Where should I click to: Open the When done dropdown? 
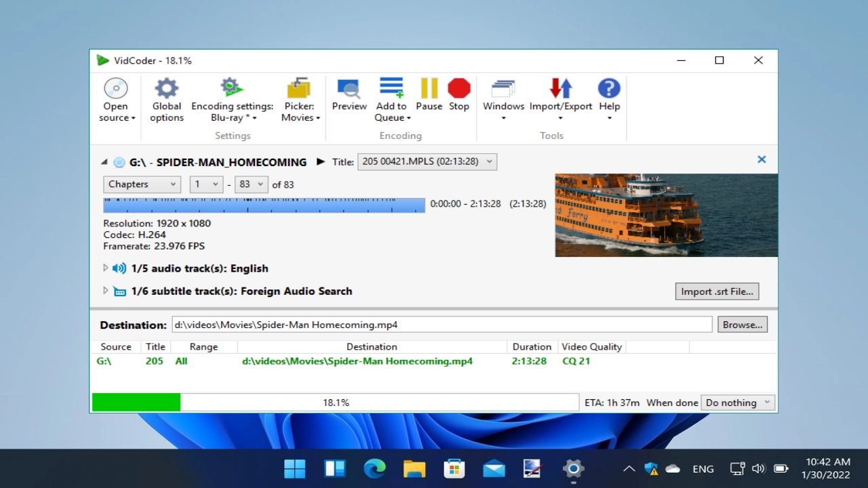tap(738, 403)
